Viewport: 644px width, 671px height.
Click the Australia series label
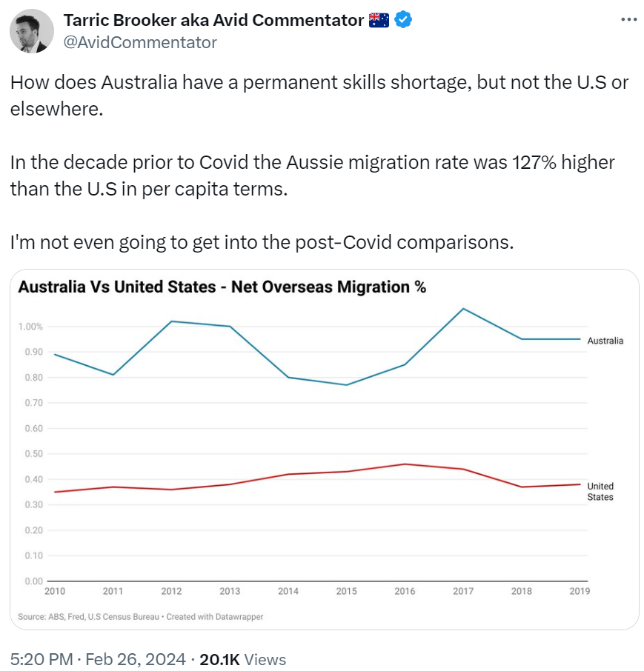click(605, 341)
